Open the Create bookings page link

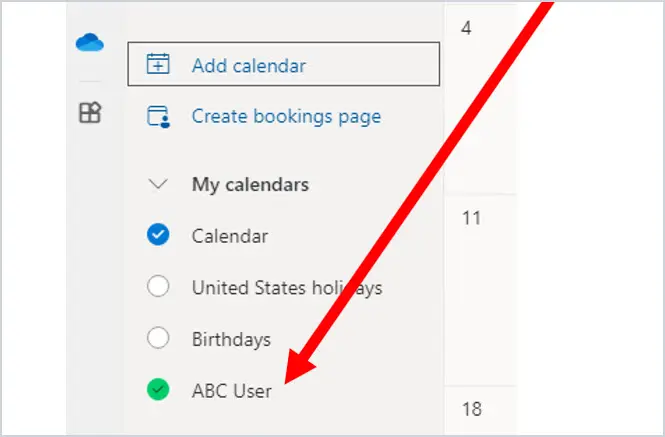(x=286, y=117)
